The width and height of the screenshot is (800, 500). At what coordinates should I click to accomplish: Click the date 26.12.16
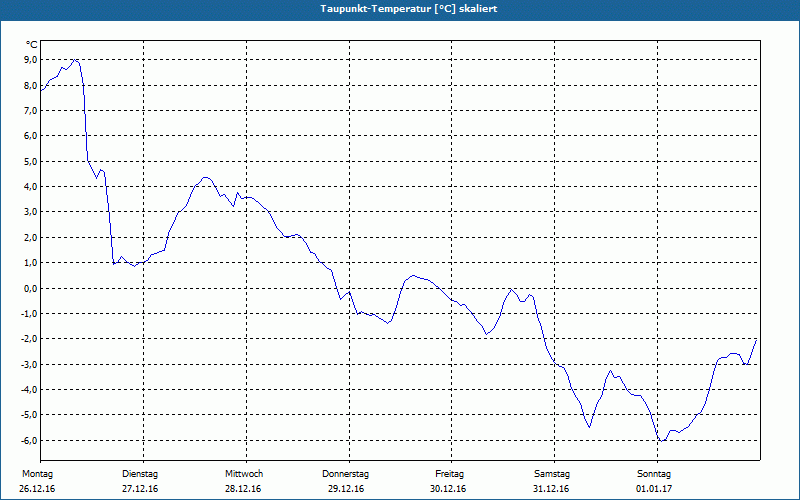pyautogui.click(x=37, y=489)
